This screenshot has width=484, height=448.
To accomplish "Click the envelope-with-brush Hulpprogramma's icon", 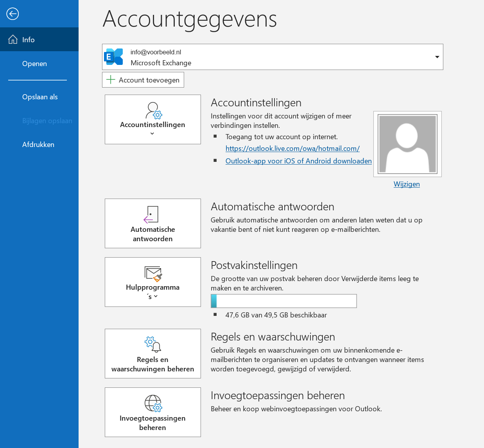I will pos(153,274).
